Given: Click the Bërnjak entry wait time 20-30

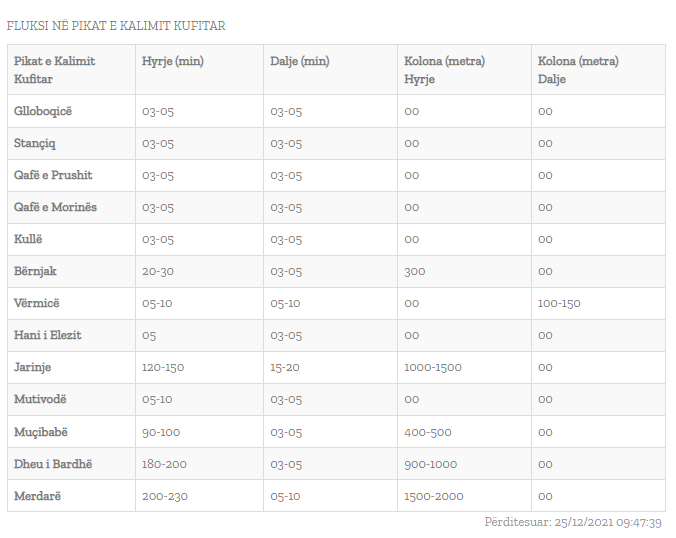Looking at the screenshot, I should 158,271.
